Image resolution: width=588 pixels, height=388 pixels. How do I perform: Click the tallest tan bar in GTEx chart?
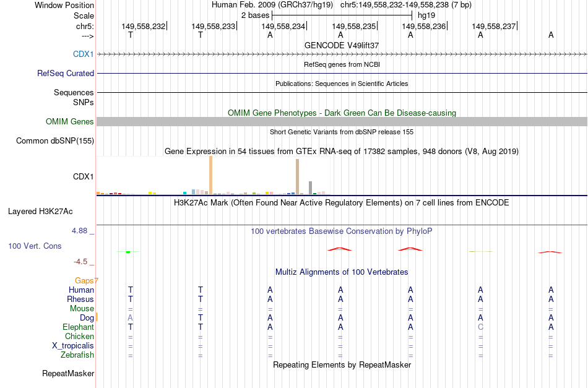pyautogui.click(x=210, y=175)
